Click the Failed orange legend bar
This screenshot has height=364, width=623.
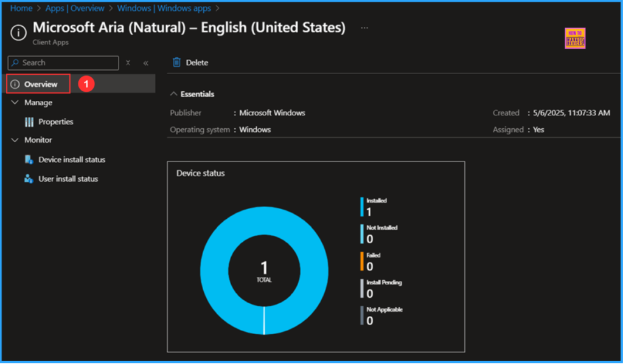[362, 261]
